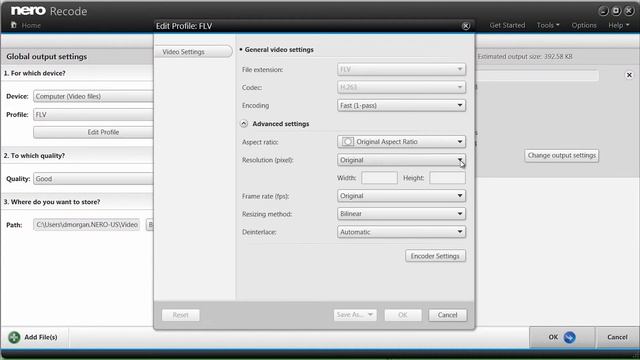This screenshot has width=640, height=360.
Task: Open the Help menu
Action: pos(618,25)
